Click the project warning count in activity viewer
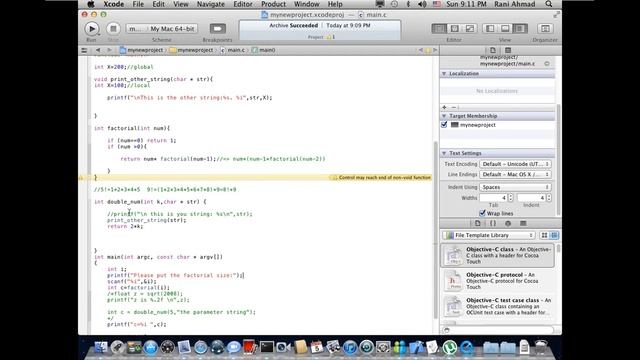 (x=331, y=37)
